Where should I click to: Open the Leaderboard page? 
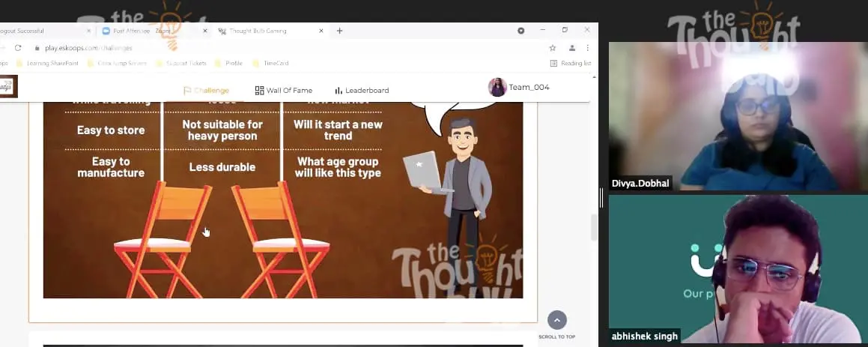click(362, 91)
